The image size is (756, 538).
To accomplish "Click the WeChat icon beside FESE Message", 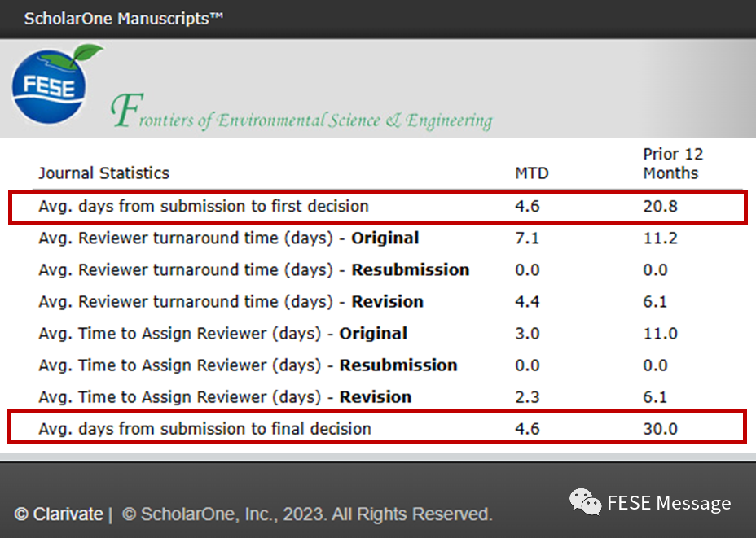I will [x=585, y=502].
